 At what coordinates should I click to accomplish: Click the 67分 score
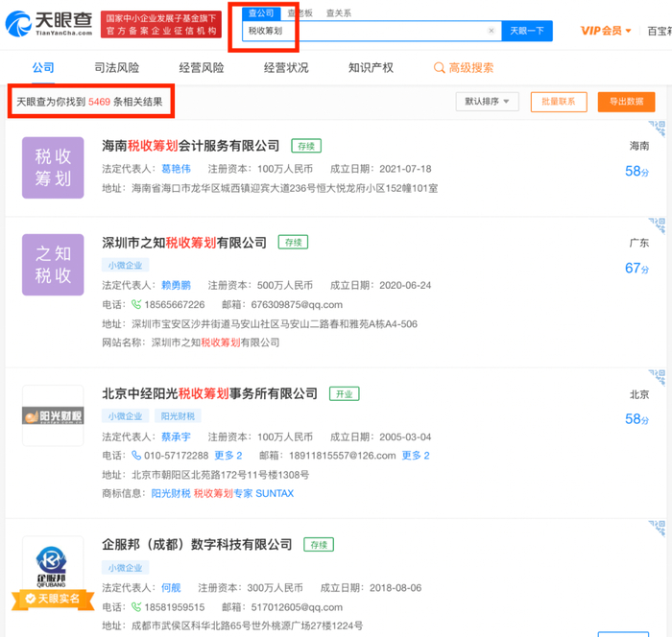(x=636, y=269)
